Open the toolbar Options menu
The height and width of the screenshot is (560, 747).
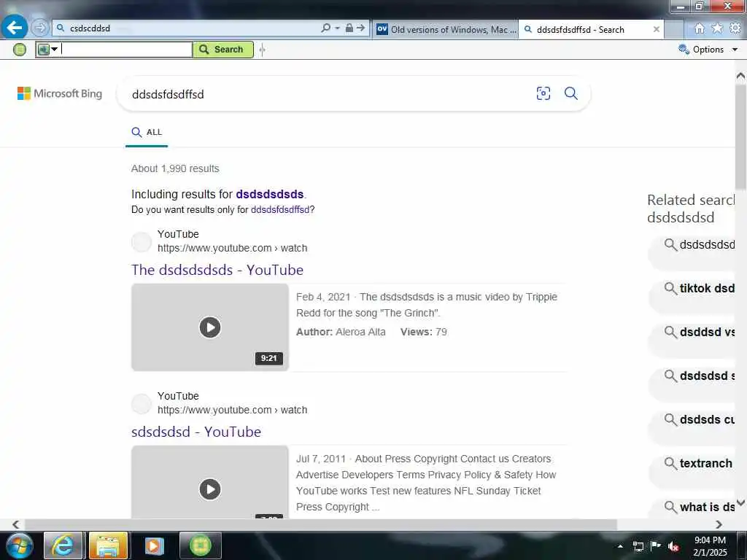point(708,50)
